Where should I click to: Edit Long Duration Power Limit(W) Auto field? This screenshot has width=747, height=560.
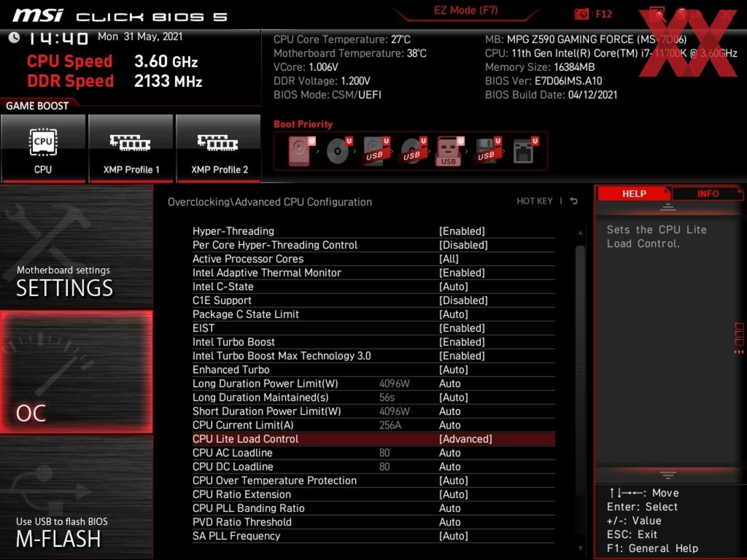[x=450, y=384]
